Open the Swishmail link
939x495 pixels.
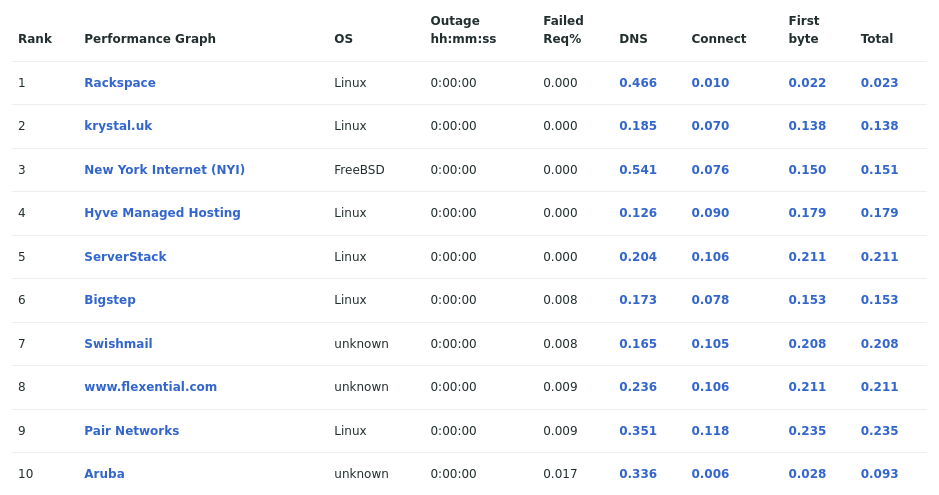(x=118, y=344)
